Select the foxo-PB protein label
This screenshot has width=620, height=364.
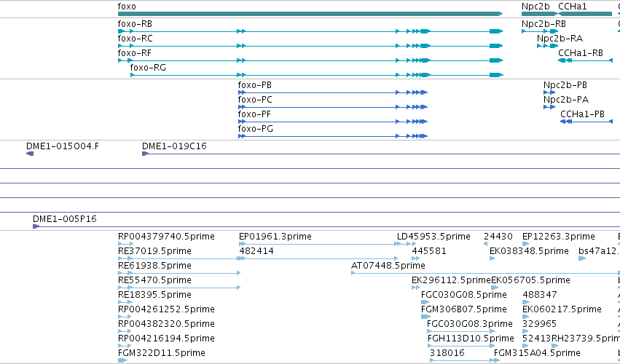(255, 85)
